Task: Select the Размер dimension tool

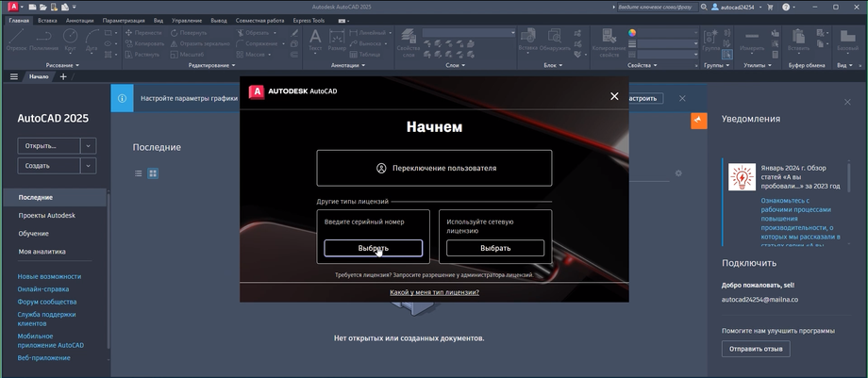Action: click(x=337, y=41)
